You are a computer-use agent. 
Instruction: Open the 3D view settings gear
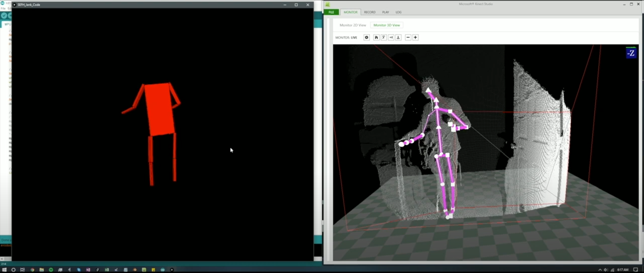click(367, 38)
